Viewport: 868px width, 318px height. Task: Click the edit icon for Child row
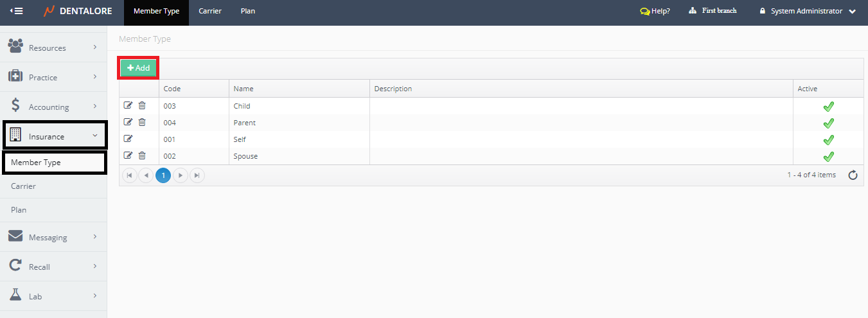[128, 105]
